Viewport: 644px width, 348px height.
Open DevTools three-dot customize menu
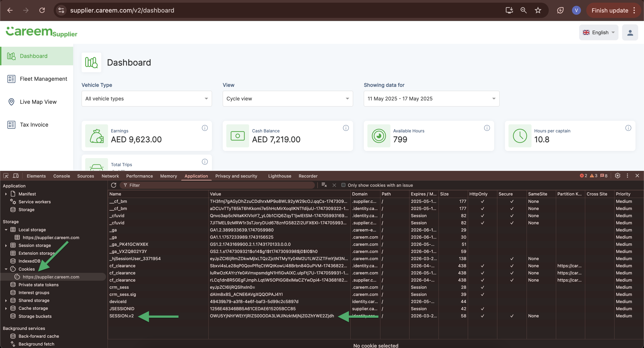(x=627, y=176)
